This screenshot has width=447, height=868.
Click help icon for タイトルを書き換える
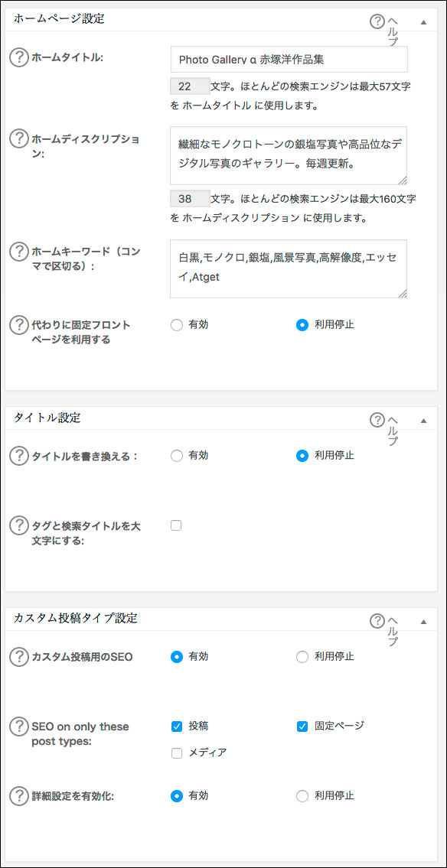pyautogui.click(x=19, y=456)
